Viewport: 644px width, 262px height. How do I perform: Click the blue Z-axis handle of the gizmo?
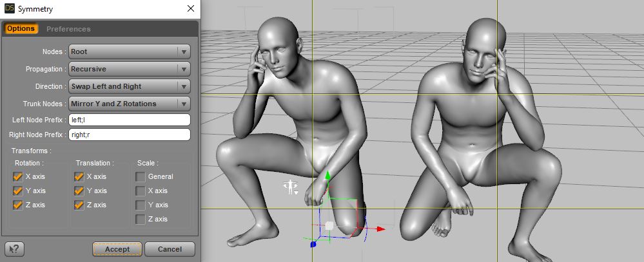click(x=313, y=244)
